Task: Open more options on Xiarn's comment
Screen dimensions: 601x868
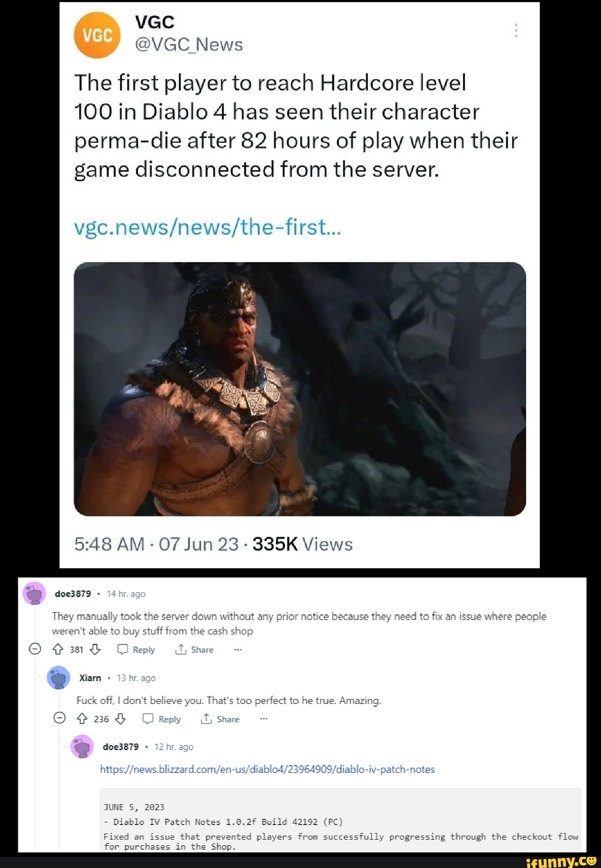Action: (264, 719)
